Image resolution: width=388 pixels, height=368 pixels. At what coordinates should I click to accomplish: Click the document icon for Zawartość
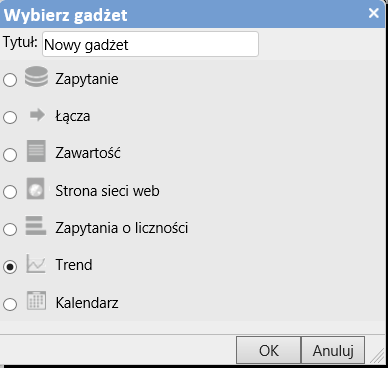pos(36,151)
